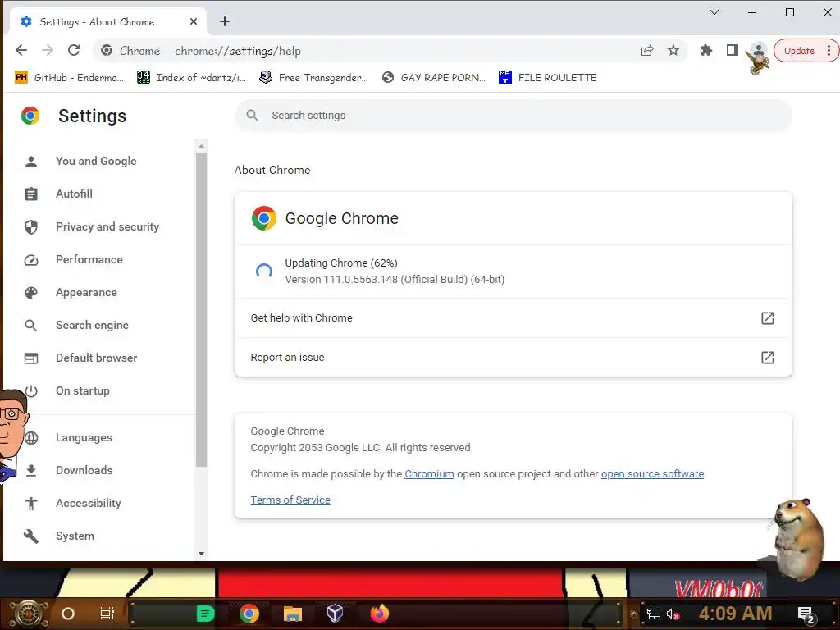Open the notification center icon

click(806, 615)
